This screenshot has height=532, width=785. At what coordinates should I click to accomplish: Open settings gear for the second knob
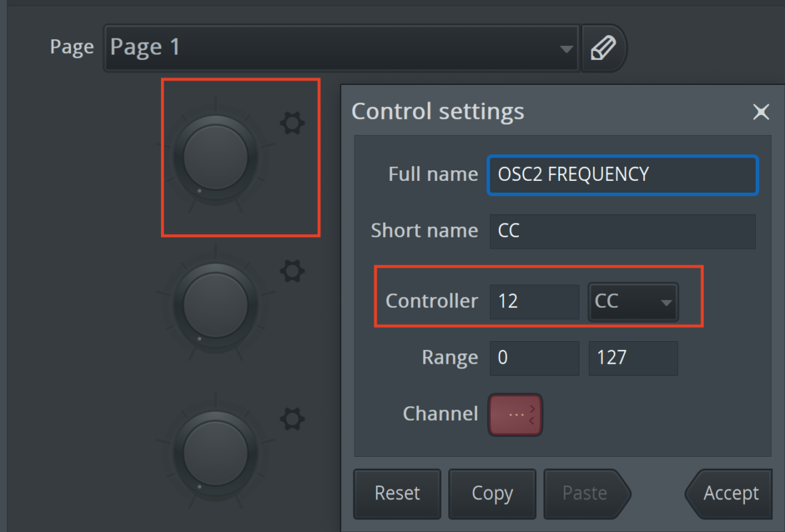(292, 271)
